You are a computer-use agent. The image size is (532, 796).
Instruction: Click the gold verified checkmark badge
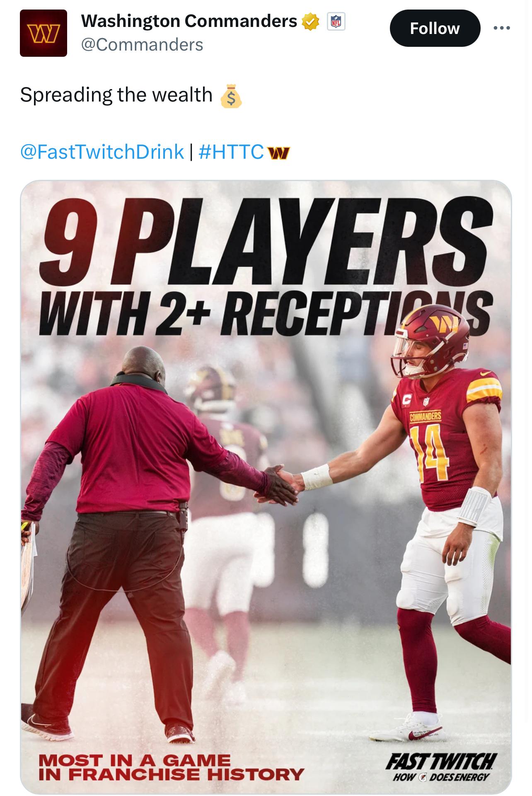click(310, 22)
